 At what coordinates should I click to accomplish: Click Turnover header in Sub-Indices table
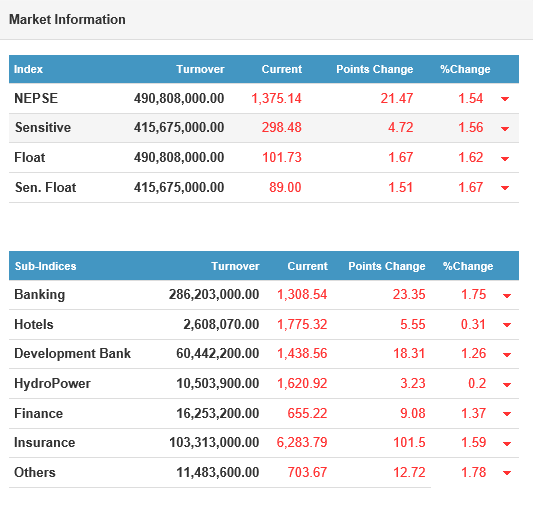coord(235,266)
